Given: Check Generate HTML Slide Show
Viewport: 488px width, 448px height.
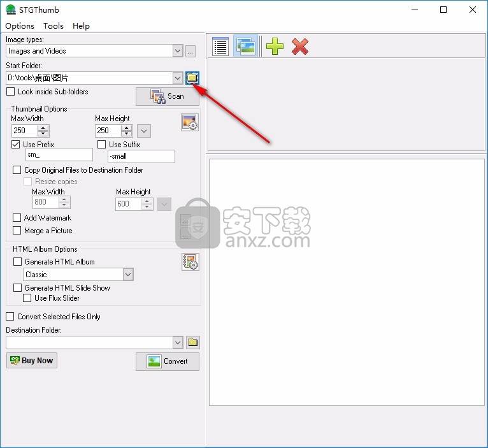Looking at the screenshot, I should [x=17, y=287].
